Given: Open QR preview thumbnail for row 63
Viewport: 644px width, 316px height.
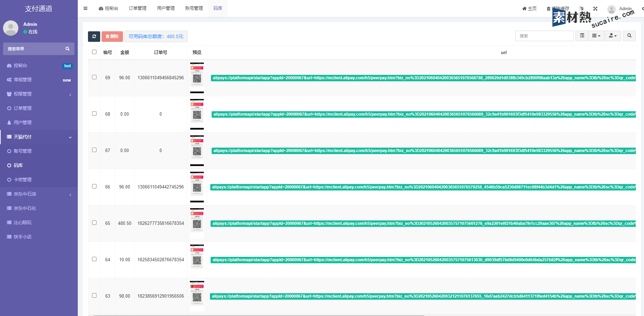Looking at the screenshot, I should point(197,296).
